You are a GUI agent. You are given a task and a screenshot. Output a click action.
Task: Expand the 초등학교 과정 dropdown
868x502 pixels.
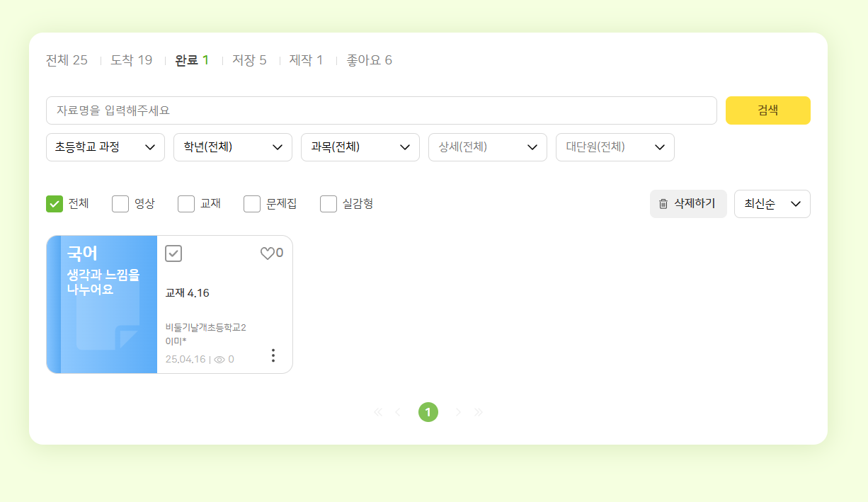[105, 147]
